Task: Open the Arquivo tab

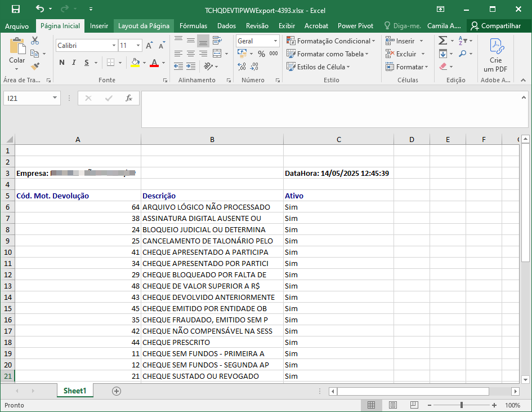Action: [x=17, y=26]
